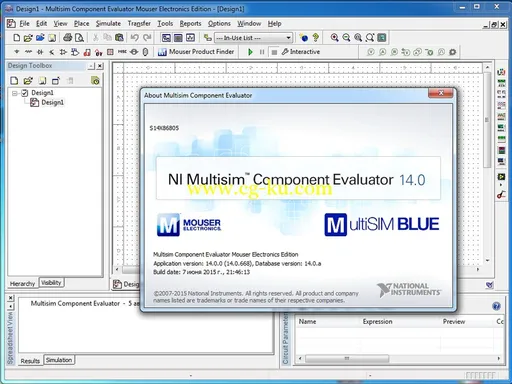Open the Mouser Product Finder

196,52
